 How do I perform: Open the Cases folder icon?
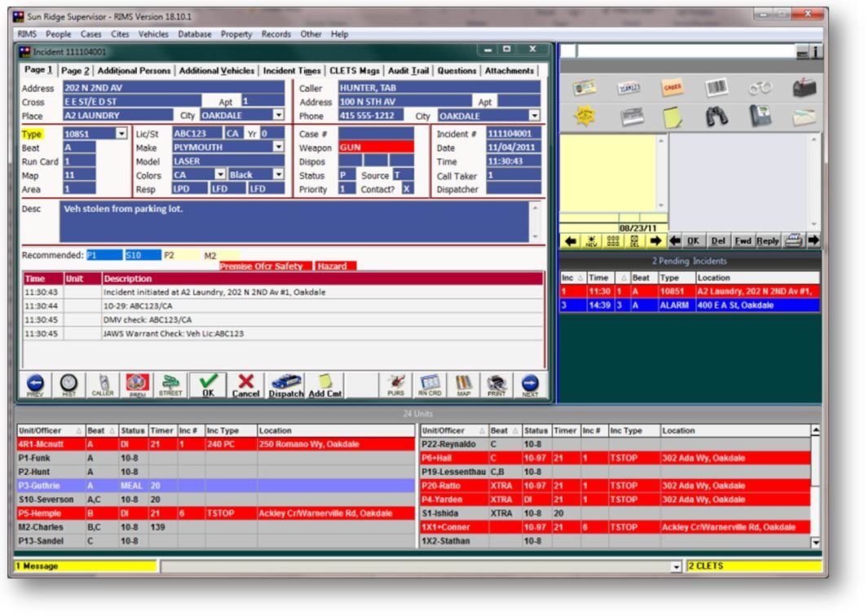672,87
